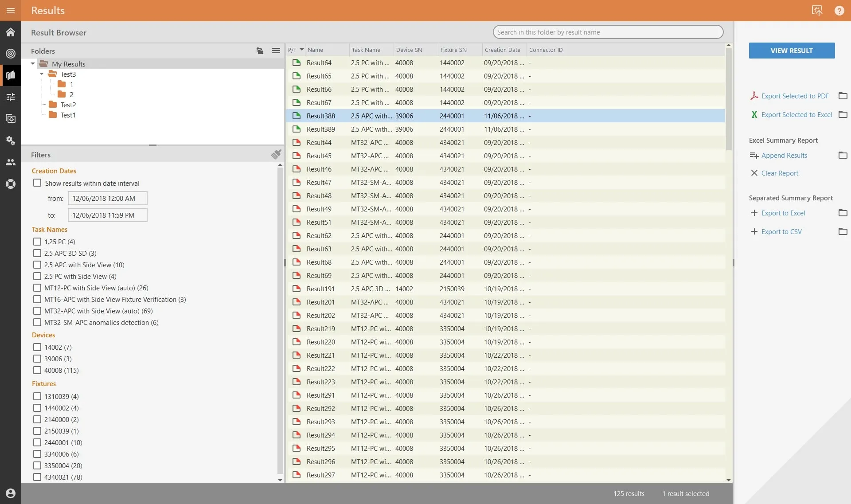
Task: Select the Test2 folder
Action: [x=68, y=105]
